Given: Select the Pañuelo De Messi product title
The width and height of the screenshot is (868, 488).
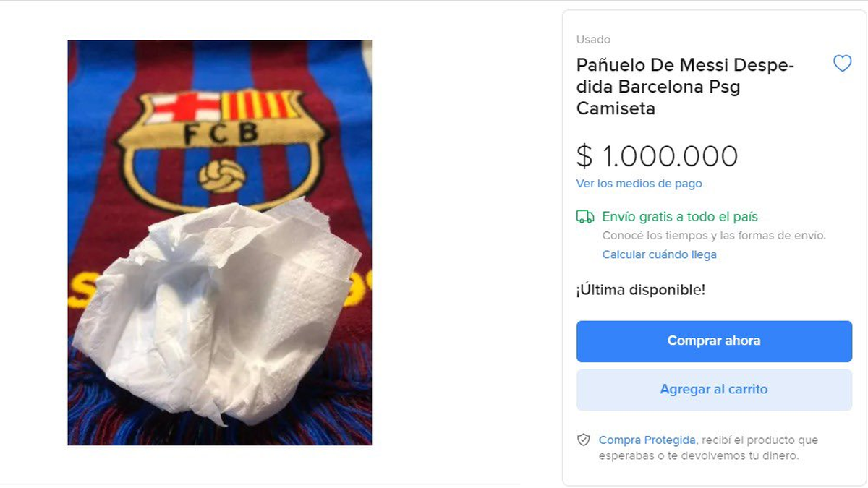Looking at the screenshot, I should (x=685, y=87).
